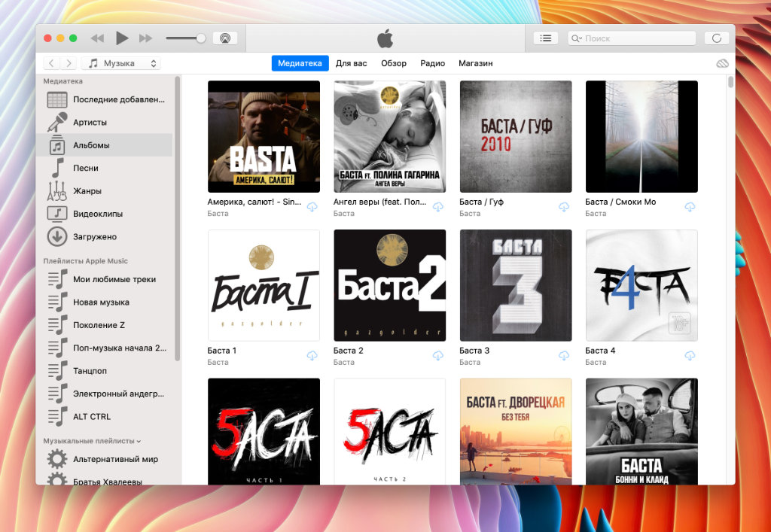Open Танцпоп playlist

tap(104, 371)
